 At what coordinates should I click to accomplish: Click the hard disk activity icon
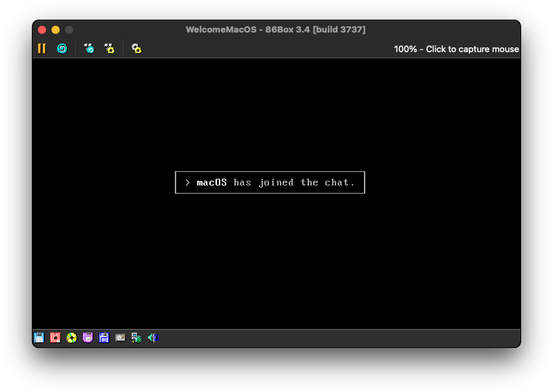pos(120,337)
